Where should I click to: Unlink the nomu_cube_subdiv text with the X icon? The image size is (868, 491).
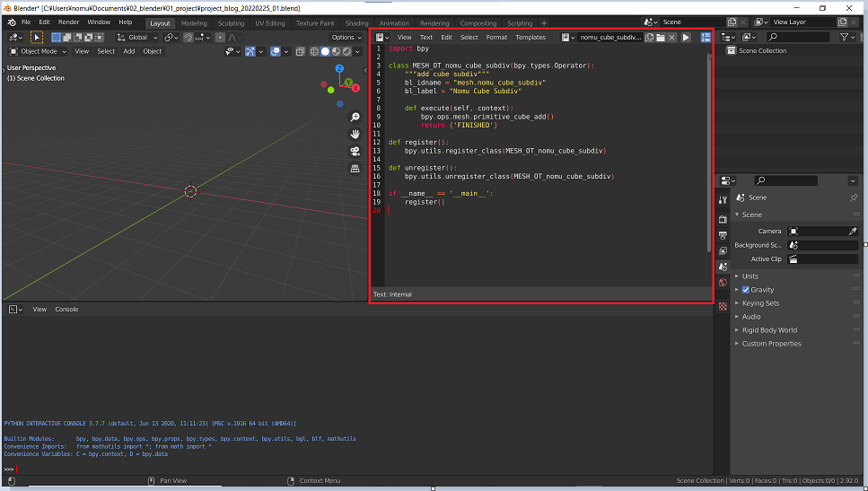tap(672, 38)
